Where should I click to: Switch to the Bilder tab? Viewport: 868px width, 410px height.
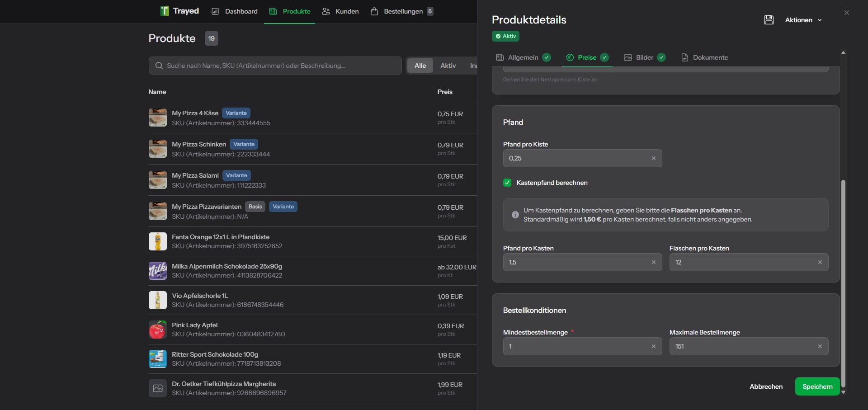tap(644, 57)
